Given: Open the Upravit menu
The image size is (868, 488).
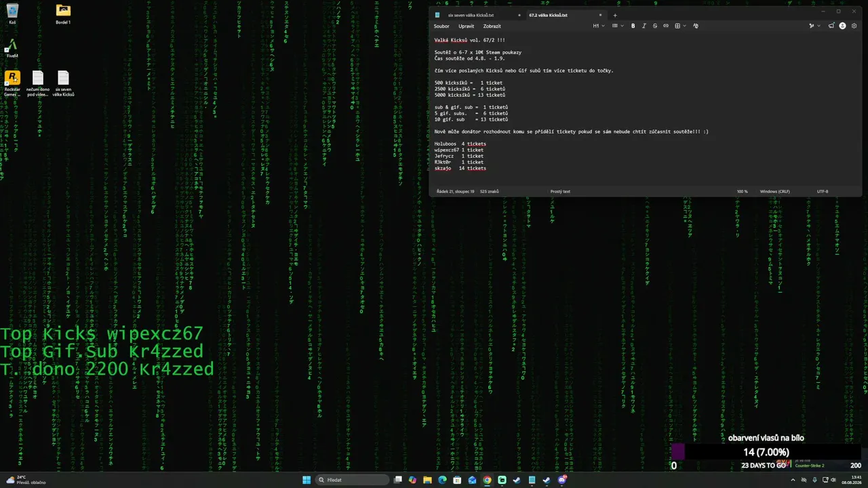Looking at the screenshot, I should pos(466,26).
